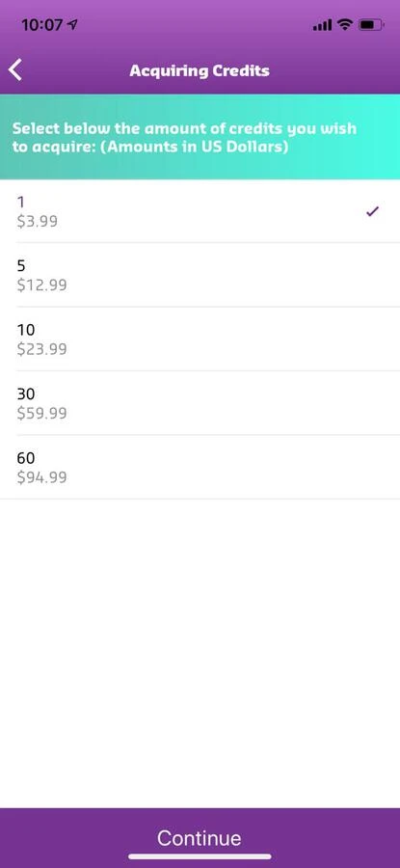Continue to the next step
400x868 pixels.
(200, 837)
